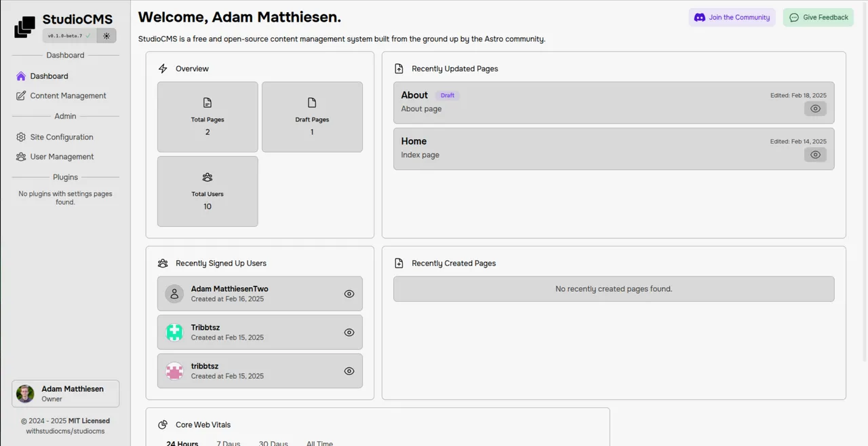View the Home page via eye icon
The image size is (868, 446).
pos(815,155)
